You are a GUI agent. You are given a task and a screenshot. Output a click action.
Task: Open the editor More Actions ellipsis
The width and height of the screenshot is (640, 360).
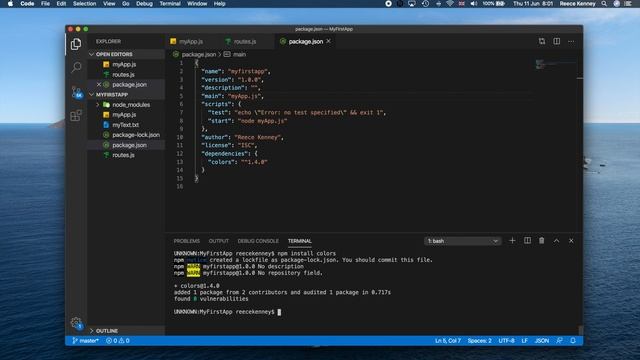[x=571, y=41]
